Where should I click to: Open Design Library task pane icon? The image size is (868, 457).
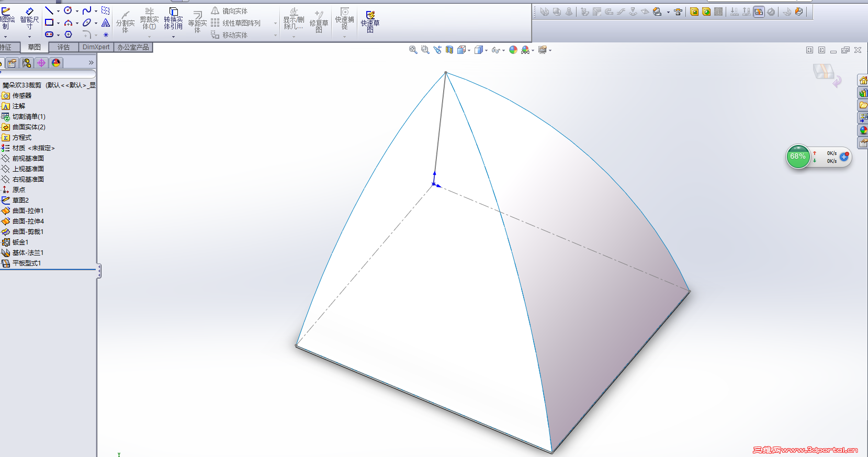point(863,93)
